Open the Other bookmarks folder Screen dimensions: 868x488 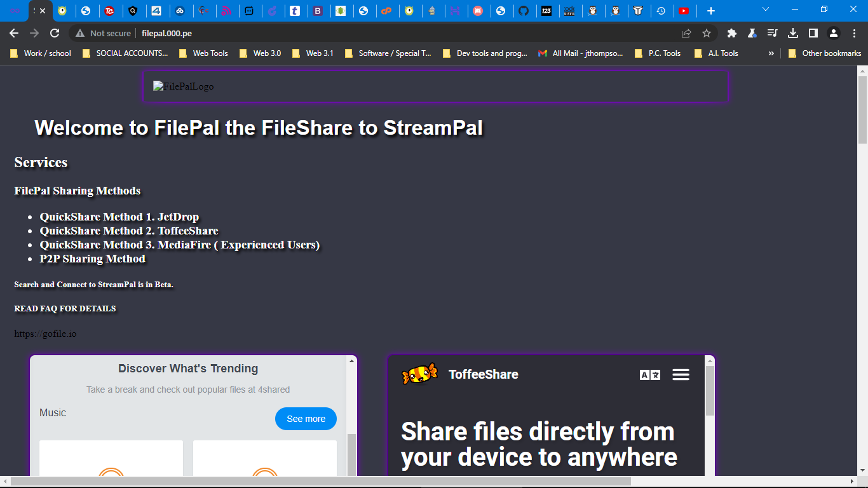(x=825, y=53)
